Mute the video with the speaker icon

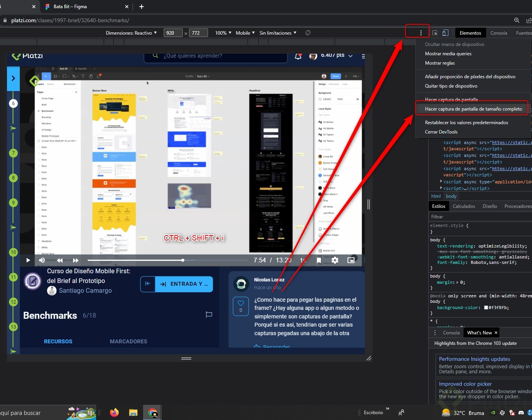(x=42, y=260)
